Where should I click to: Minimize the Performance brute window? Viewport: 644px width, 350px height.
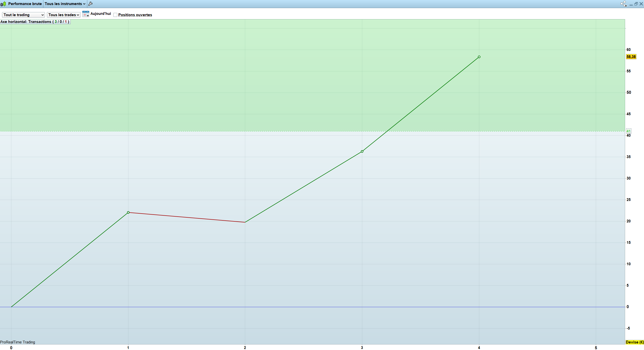(631, 4)
